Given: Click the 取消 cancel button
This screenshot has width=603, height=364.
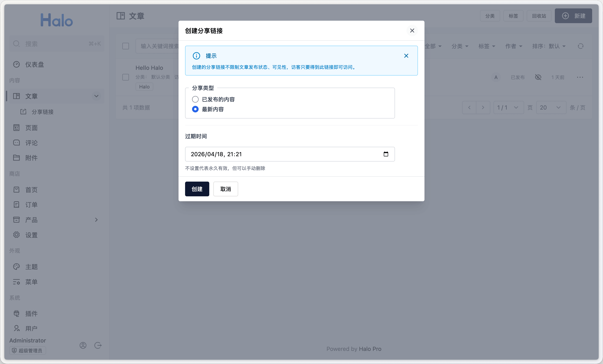Looking at the screenshot, I should tap(225, 189).
